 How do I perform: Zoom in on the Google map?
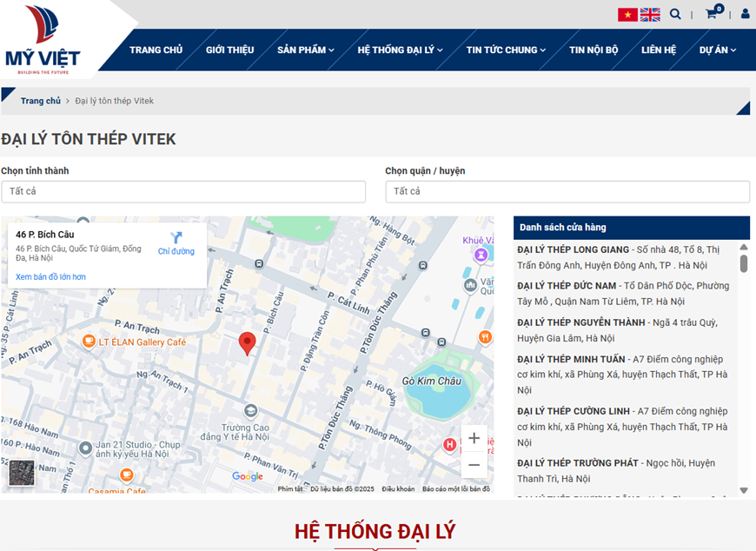tap(474, 438)
